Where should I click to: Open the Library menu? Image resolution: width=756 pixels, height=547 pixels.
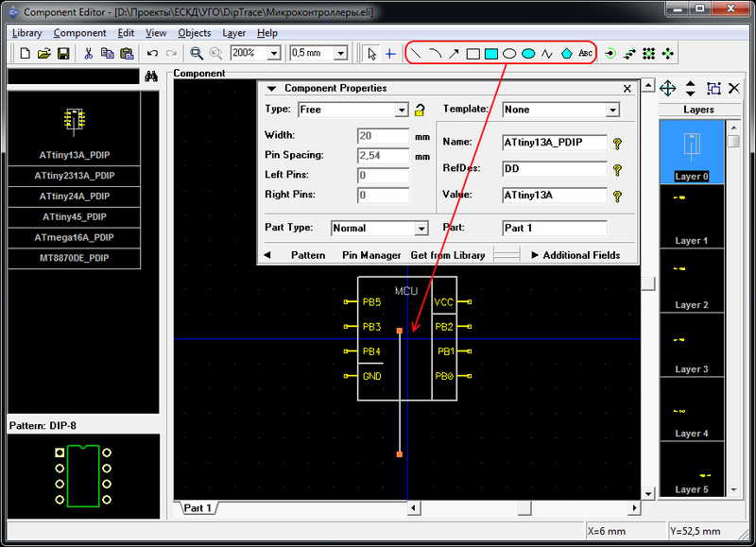[27, 33]
